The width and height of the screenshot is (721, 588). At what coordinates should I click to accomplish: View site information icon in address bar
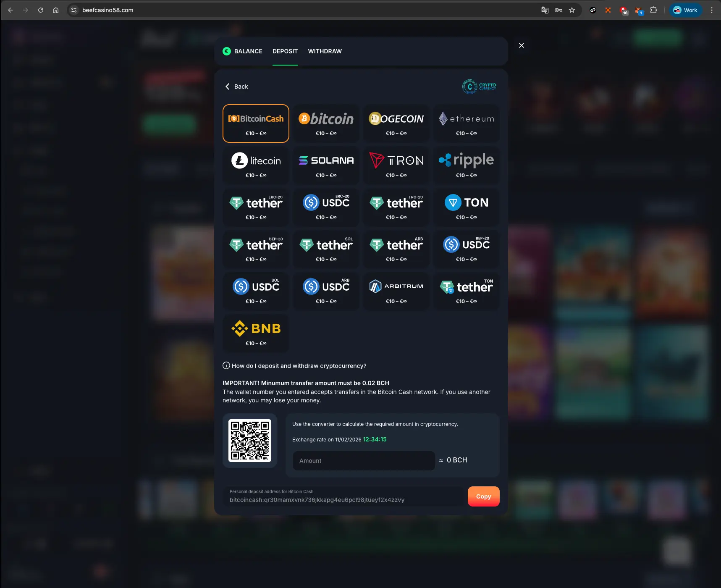[74, 10]
